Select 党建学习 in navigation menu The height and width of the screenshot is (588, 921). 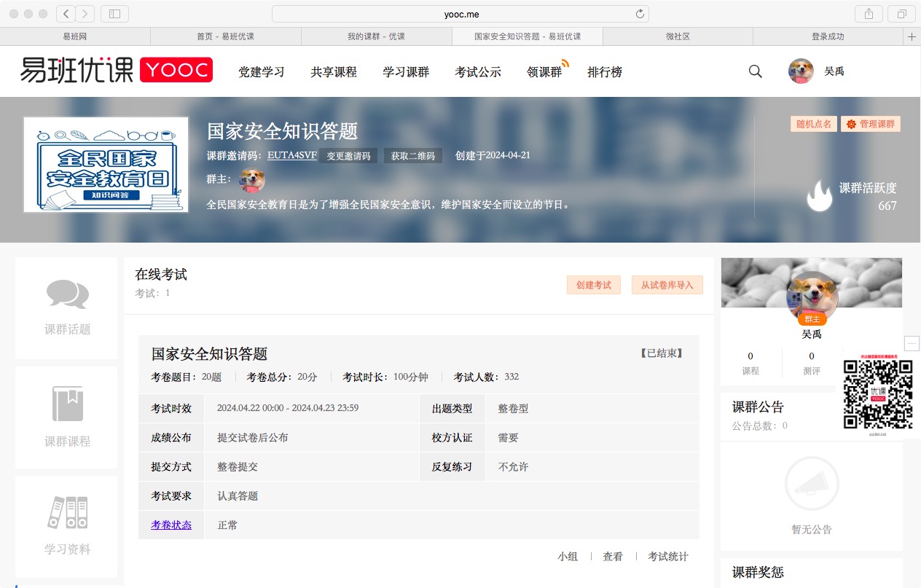(x=262, y=72)
